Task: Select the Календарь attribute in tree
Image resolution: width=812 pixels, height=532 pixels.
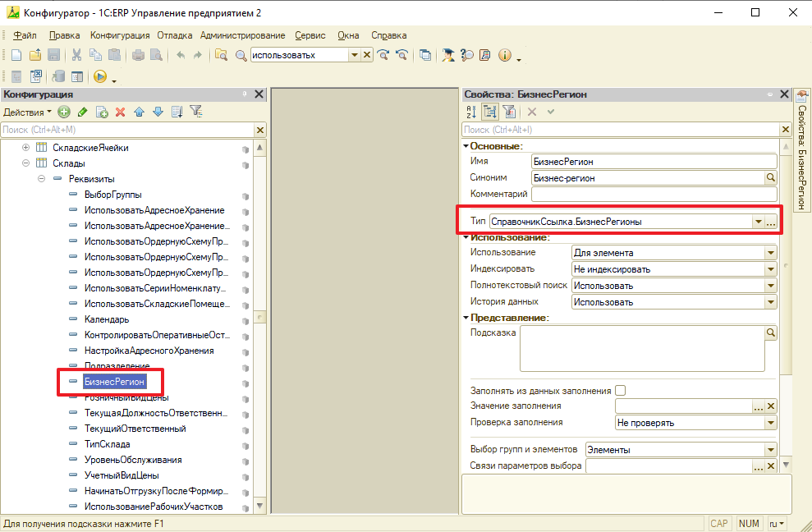Action: [107, 319]
